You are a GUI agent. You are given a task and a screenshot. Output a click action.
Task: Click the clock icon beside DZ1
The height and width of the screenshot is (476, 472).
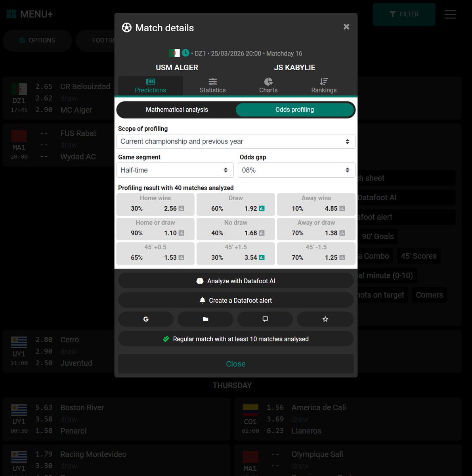[x=185, y=53]
